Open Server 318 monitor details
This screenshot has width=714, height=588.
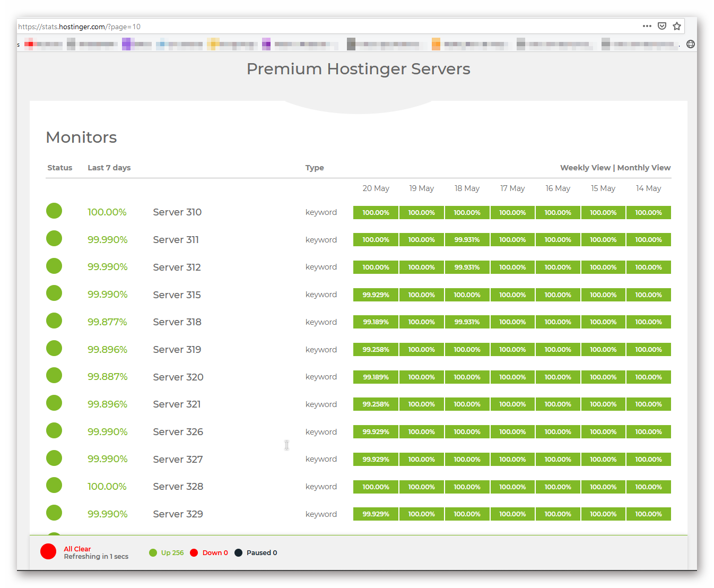pos(177,322)
